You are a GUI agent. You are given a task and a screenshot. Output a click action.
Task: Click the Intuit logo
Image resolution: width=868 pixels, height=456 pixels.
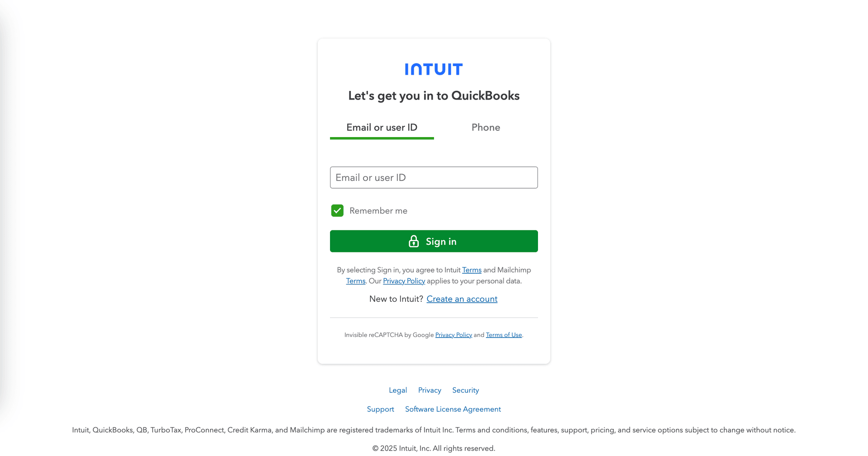pos(433,69)
